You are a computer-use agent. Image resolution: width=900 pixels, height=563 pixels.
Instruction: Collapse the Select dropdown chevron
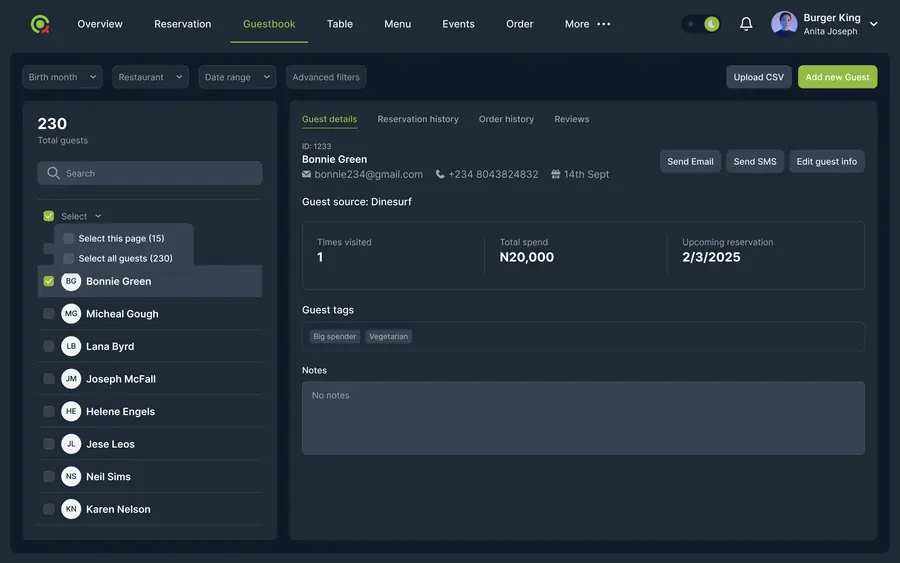pyautogui.click(x=98, y=216)
